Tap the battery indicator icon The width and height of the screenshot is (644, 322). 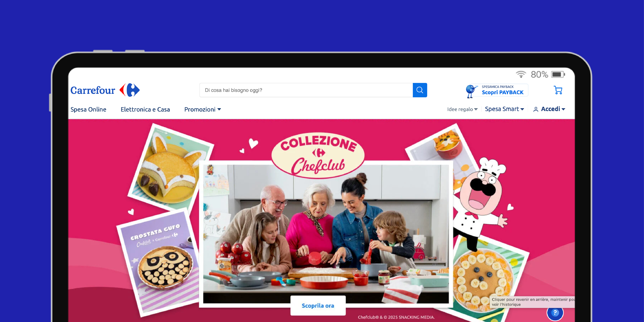pyautogui.click(x=558, y=74)
